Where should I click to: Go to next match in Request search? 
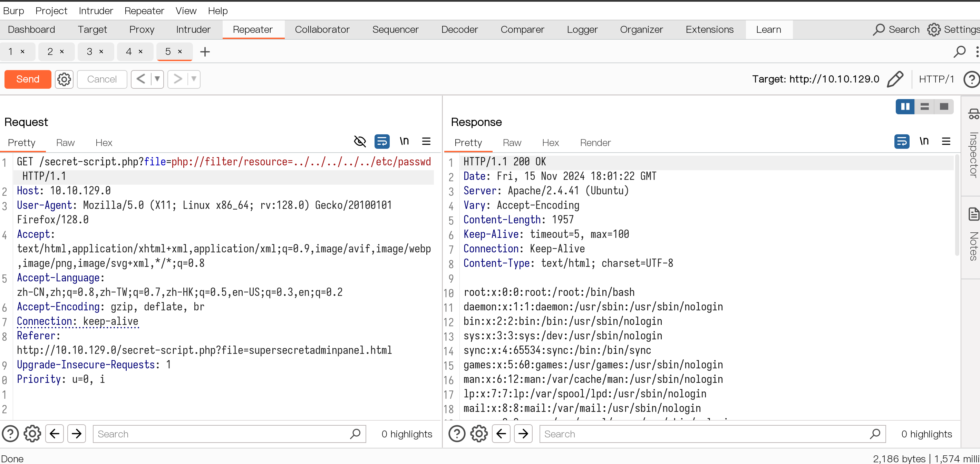tap(77, 434)
